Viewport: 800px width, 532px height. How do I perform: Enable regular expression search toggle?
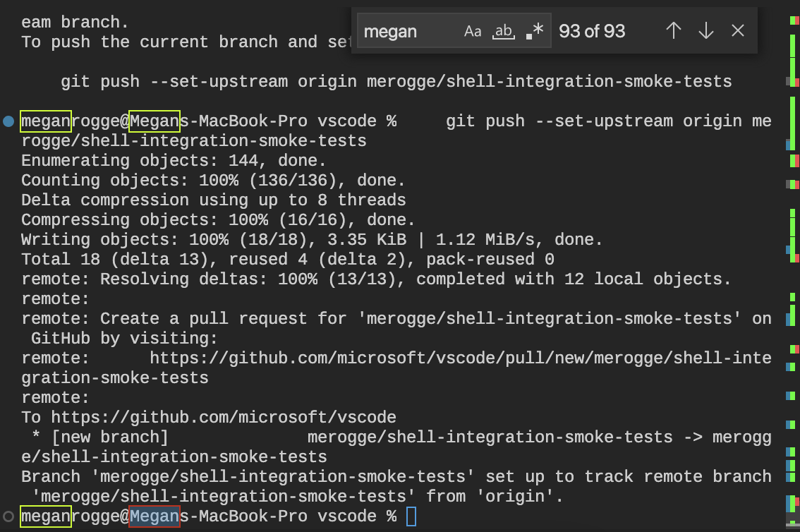(535, 31)
